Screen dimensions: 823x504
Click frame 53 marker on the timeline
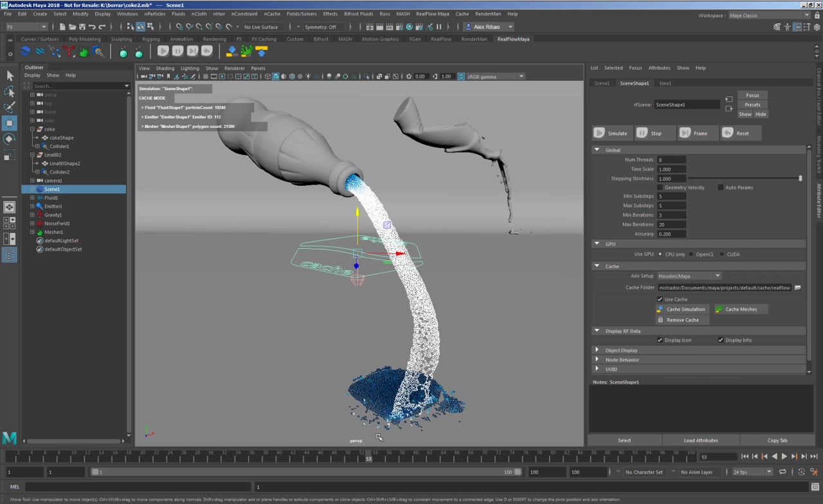[368, 457]
